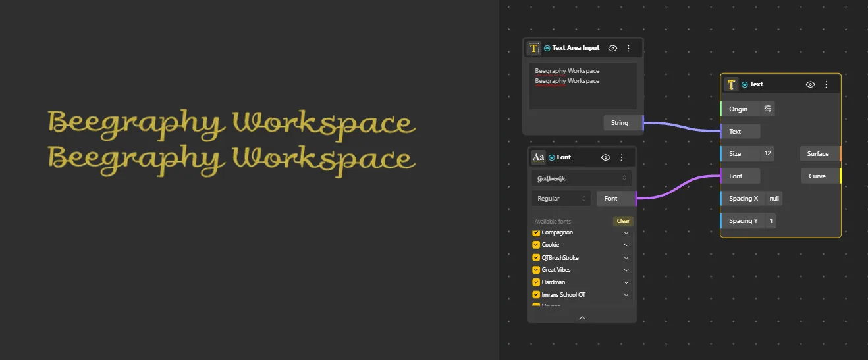Uncheck the Cookie font checkbox
The image size is (868, 360).
[x=536, y=245]
